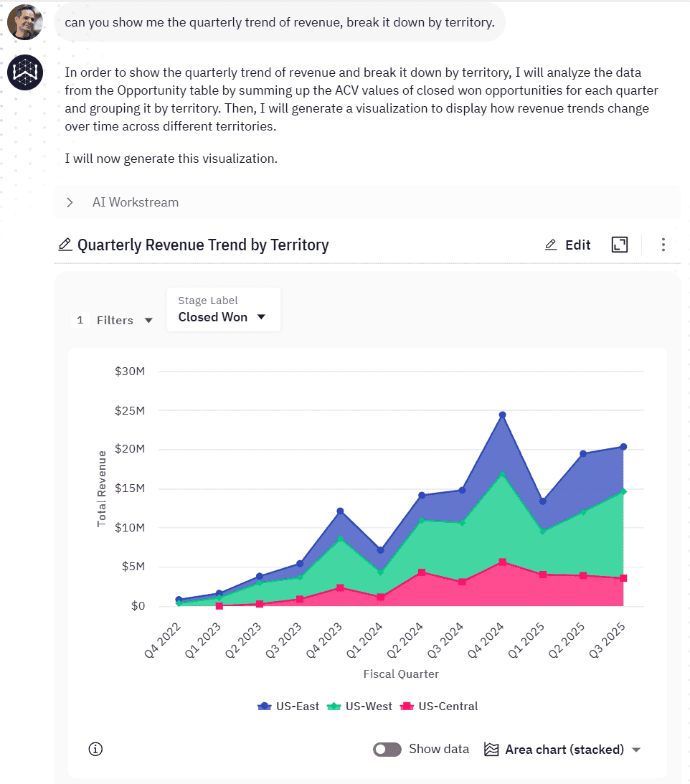
Task: Click the Q4 2024 peak data point
Action: (501, 415)
